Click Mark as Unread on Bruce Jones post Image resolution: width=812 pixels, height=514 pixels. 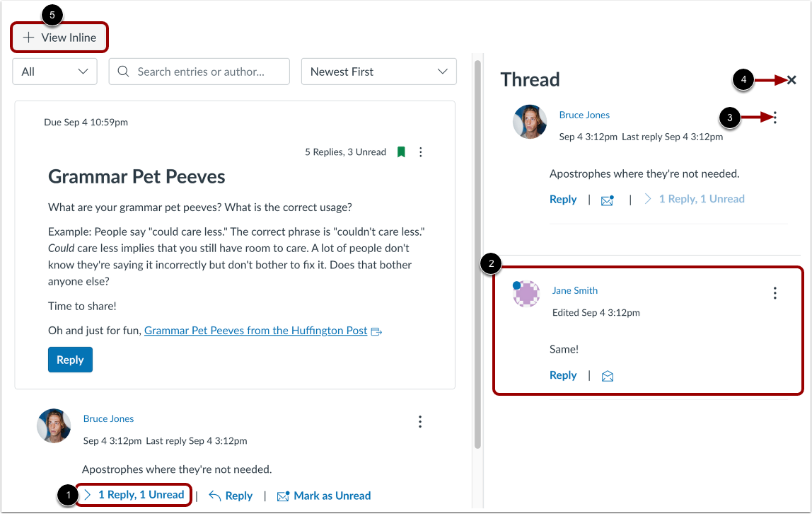tap(324, 496)
